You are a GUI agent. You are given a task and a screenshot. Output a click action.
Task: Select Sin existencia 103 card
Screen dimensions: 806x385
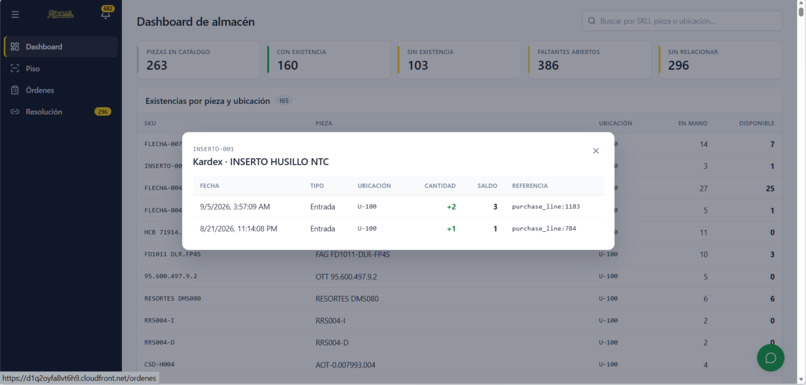click(x=460, y=60)
